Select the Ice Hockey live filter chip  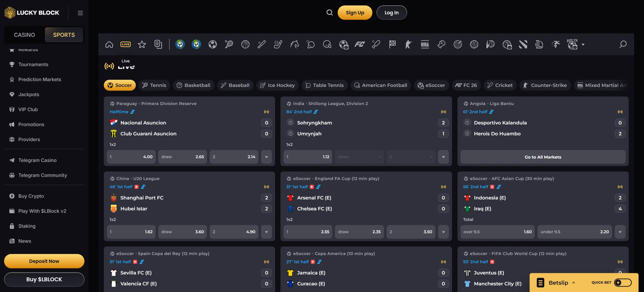(x=278, y=85)
